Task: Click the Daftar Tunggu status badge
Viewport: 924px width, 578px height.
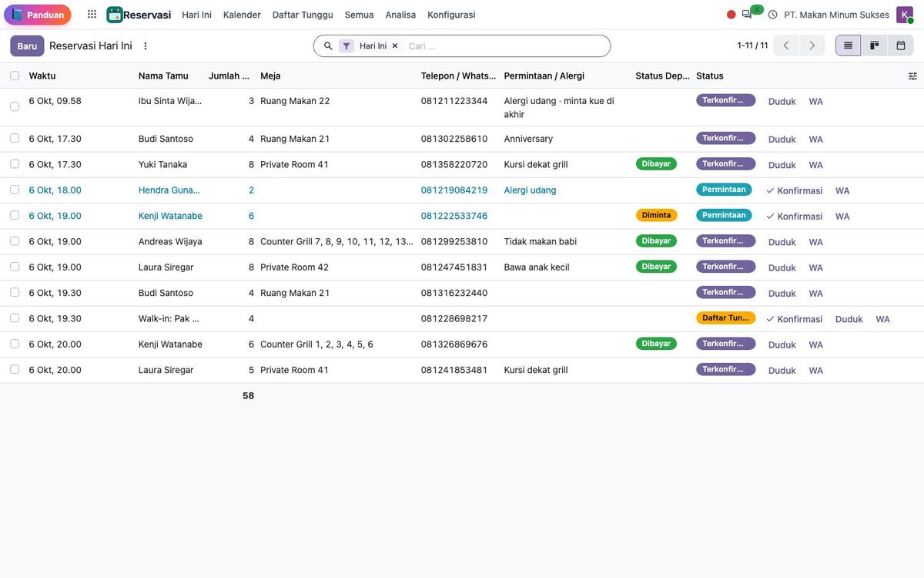Action: point(725,318)
